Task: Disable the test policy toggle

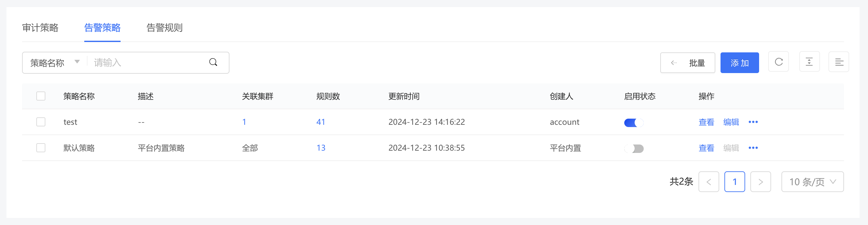Action: [x=633, y=123]
